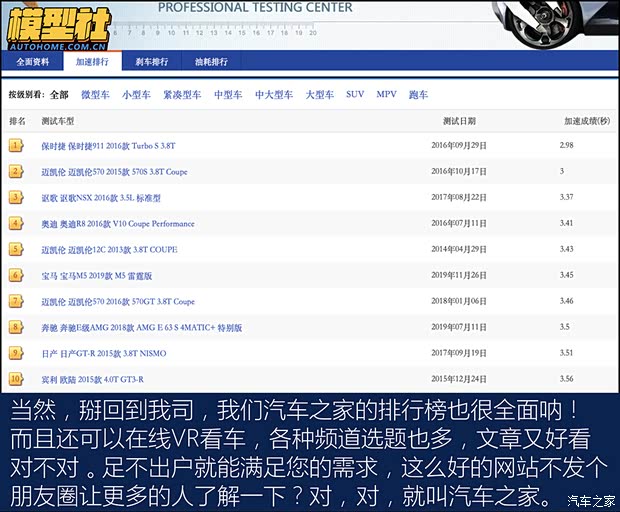620x512 pixels.
Task: Select test date 2019年11月26日
Action: [x=459, y=275]
